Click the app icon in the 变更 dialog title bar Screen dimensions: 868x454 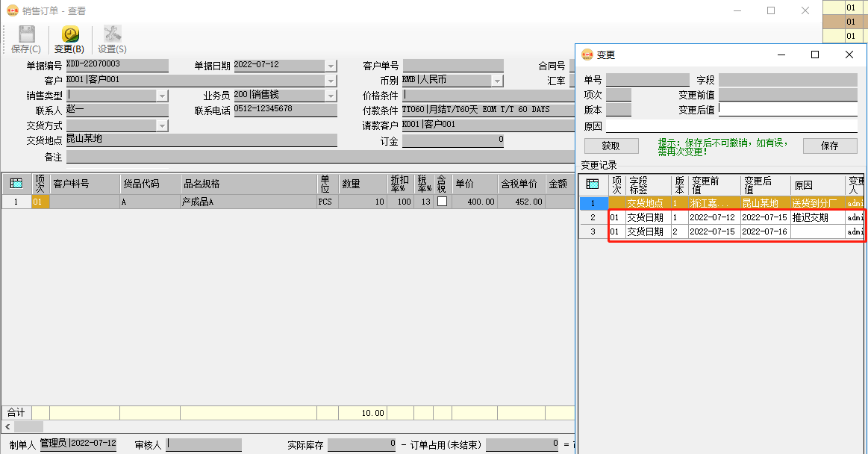click(587, 55)
